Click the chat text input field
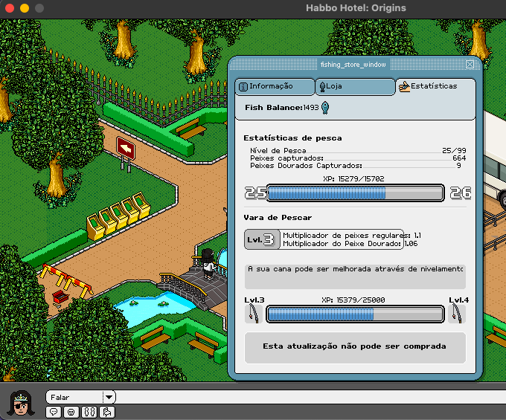 point(310,397)
